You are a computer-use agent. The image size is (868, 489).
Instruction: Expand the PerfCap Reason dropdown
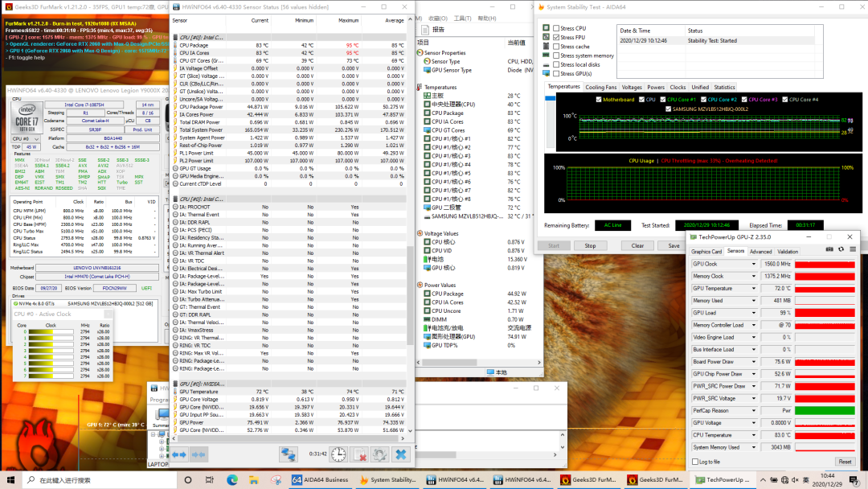point(752,410)
